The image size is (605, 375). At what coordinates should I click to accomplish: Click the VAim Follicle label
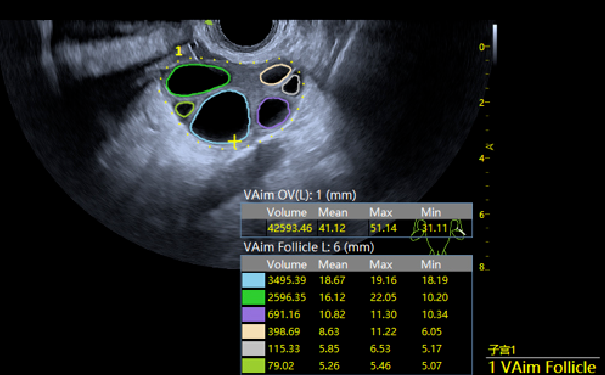pyautogui.click(x=542, y=367)
